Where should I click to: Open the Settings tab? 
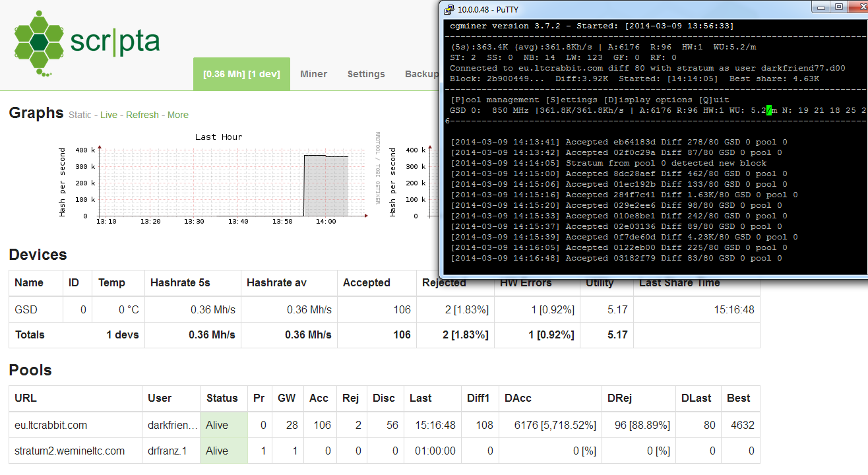366,74
